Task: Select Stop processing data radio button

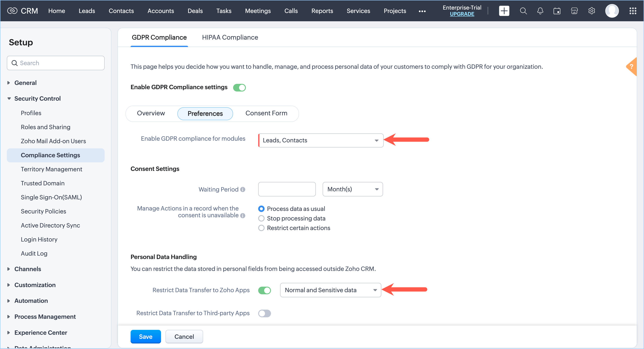Action: pyautogui.click(x=261, y=218)
